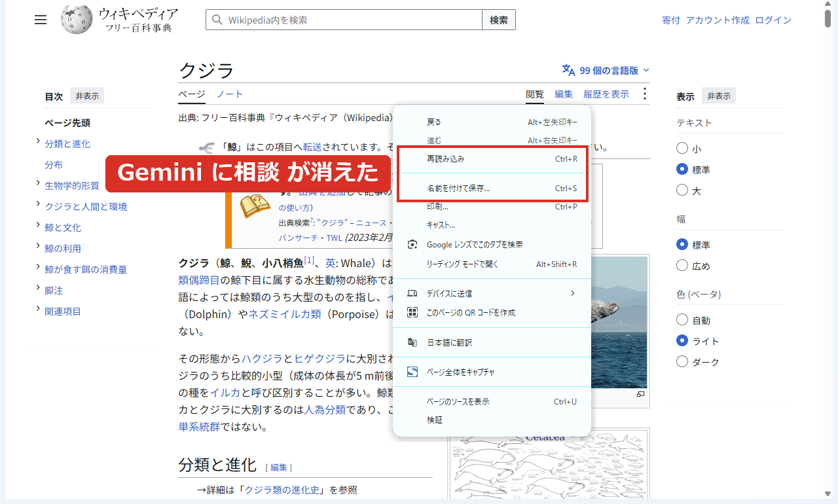Open the 編集 tab

(x=564, y=94)
